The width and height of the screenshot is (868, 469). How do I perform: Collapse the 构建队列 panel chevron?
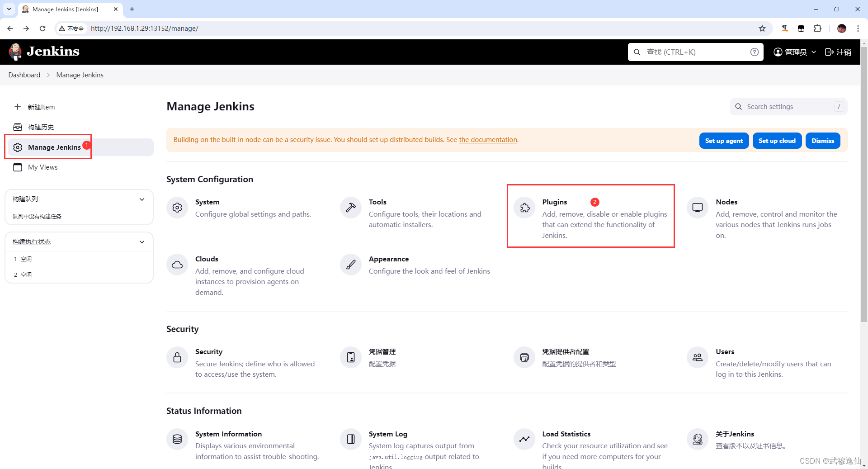pyautogui.click(x=142, y=199)
